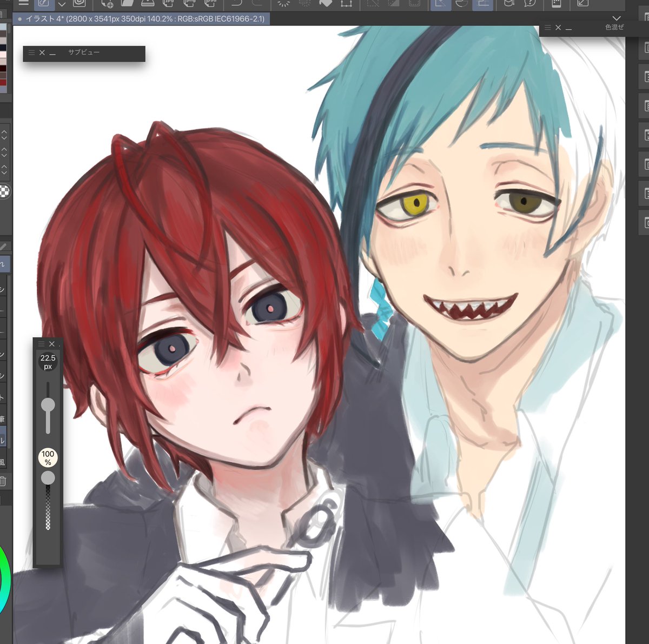Open the brush size panel menu
Screen dimensions: 649x644
coord(41,344)
